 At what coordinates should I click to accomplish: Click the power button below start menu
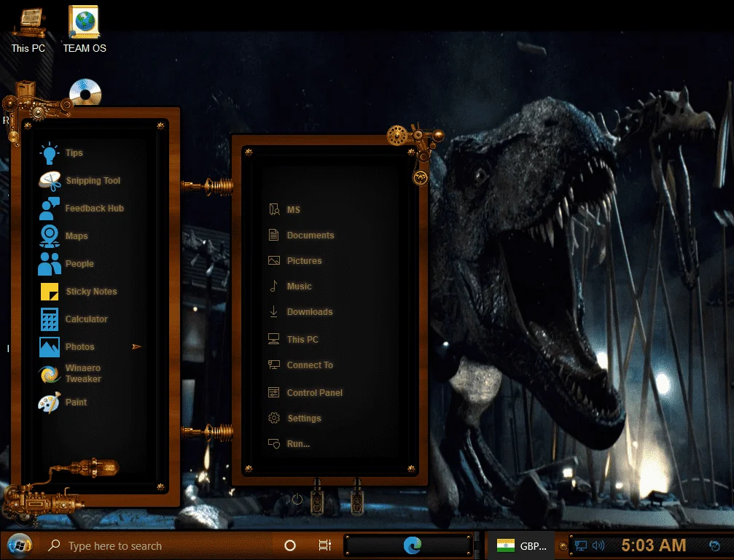297,499
